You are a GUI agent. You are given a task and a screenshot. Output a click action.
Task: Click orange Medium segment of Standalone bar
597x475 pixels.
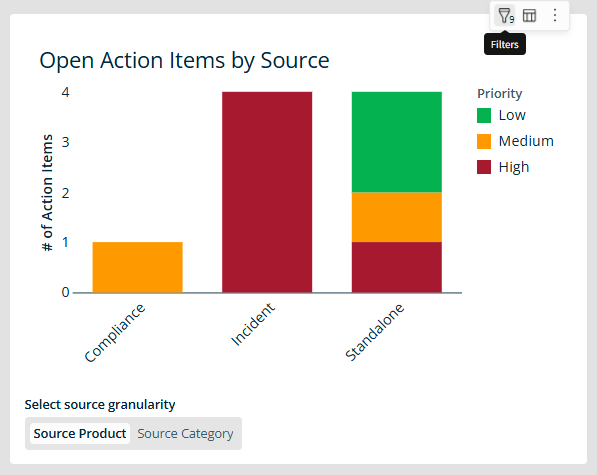pos(397,217)
